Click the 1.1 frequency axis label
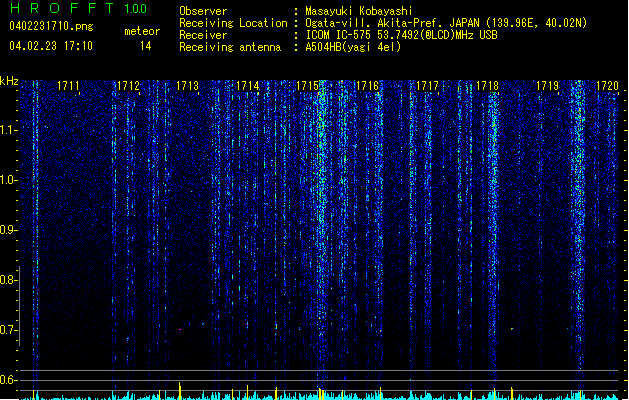The image size is (629, 400). [x=8, y=130]
